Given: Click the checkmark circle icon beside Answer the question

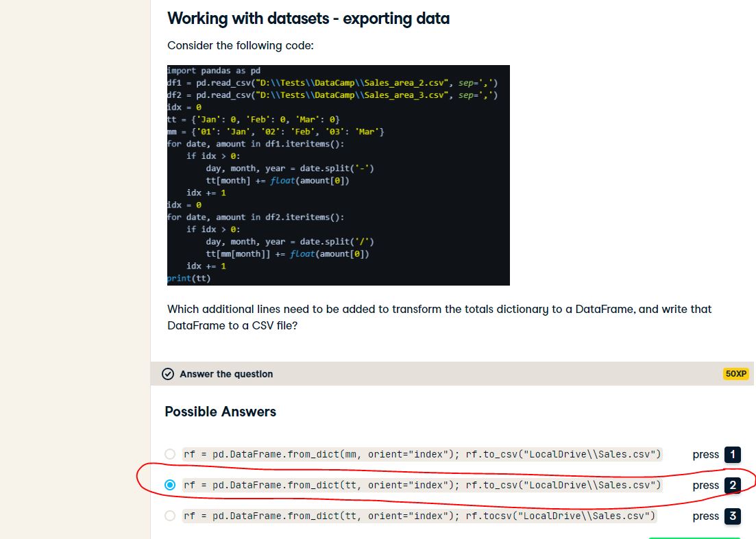Looking at the screenshot, I should pyautogui.click(x=168, y=374).
